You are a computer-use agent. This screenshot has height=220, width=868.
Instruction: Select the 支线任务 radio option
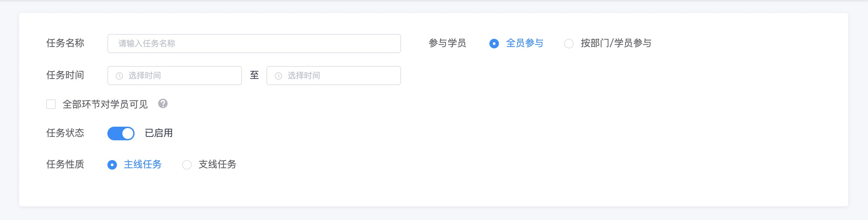[x=187, y=165]
